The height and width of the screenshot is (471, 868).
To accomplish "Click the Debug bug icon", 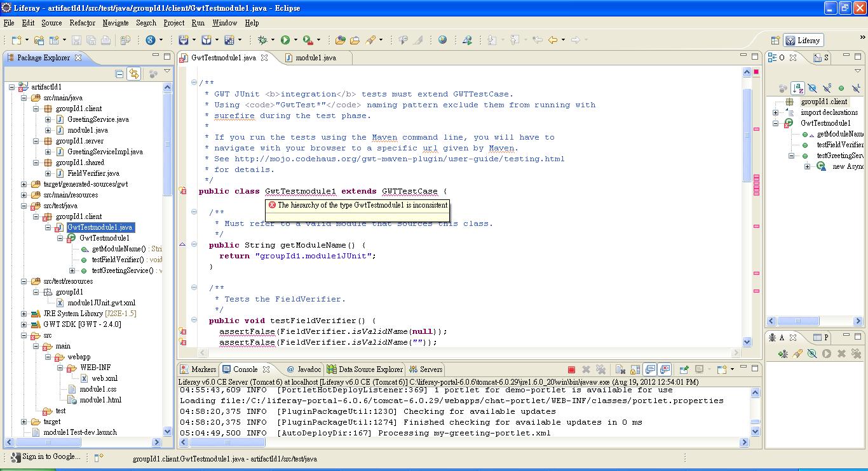I will (x=262, y=40).
